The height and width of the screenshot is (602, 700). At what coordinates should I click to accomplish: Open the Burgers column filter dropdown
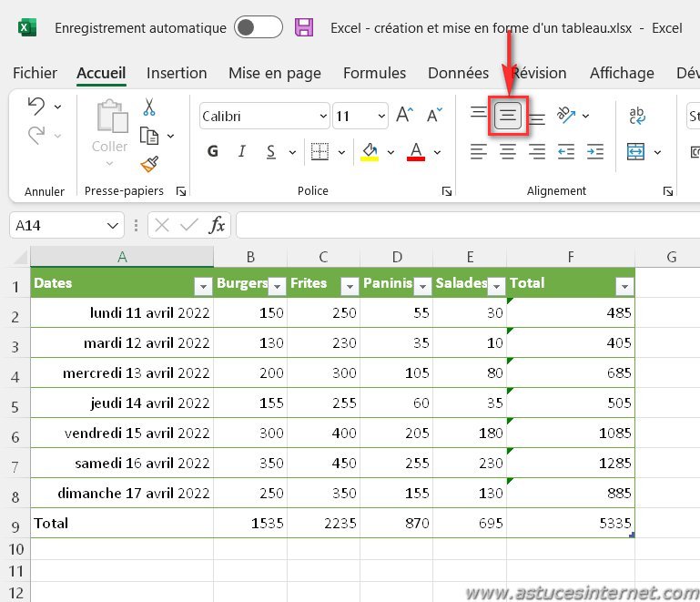coord(277,286)
